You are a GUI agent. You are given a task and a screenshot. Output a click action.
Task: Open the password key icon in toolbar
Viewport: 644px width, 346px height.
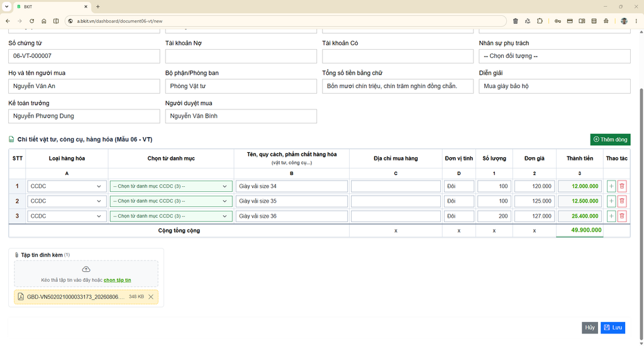click(558, 21)
